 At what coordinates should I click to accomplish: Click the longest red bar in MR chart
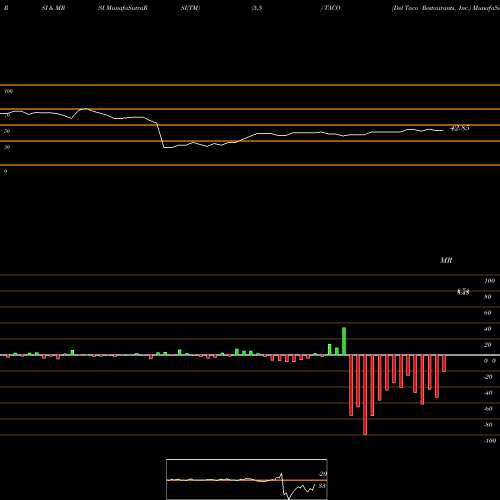[x=365, y=395]
